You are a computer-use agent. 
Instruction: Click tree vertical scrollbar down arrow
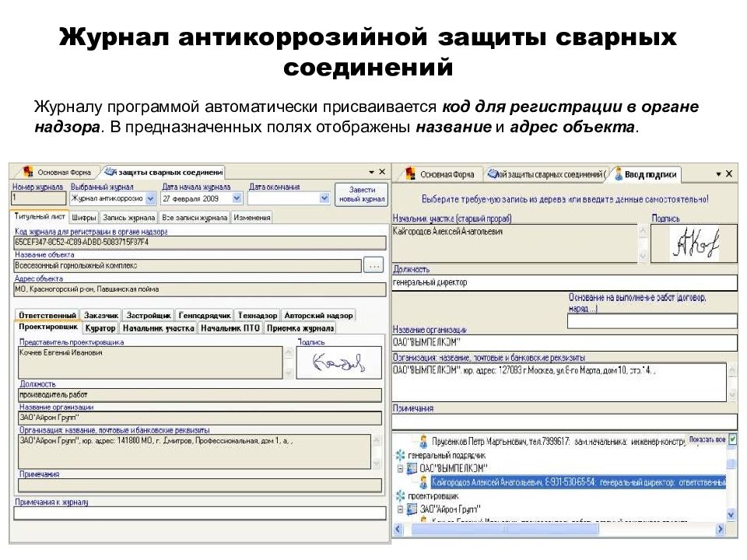pos(731,514)
